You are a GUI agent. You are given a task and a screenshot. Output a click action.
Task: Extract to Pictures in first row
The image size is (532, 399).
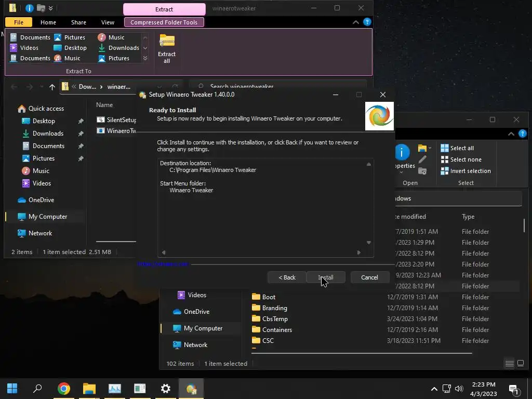coord(70,37)
